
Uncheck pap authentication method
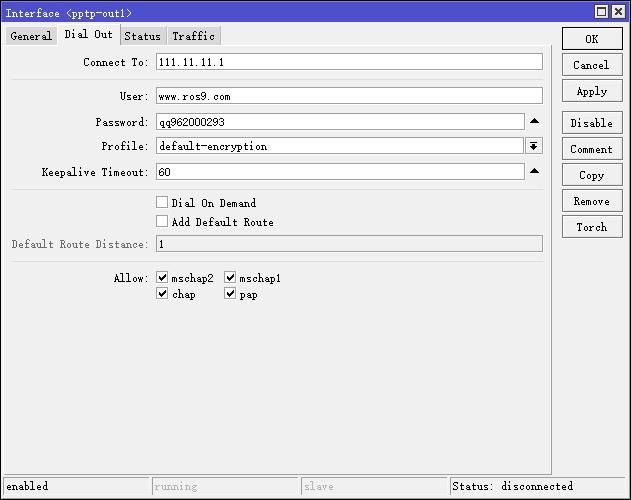[230, 294]
